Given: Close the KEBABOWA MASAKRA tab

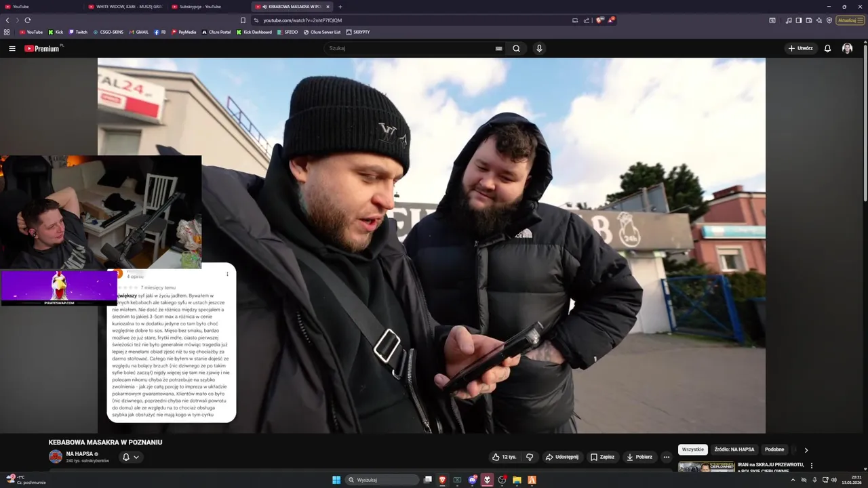Looking at the screenshot, I should [328, 7].
